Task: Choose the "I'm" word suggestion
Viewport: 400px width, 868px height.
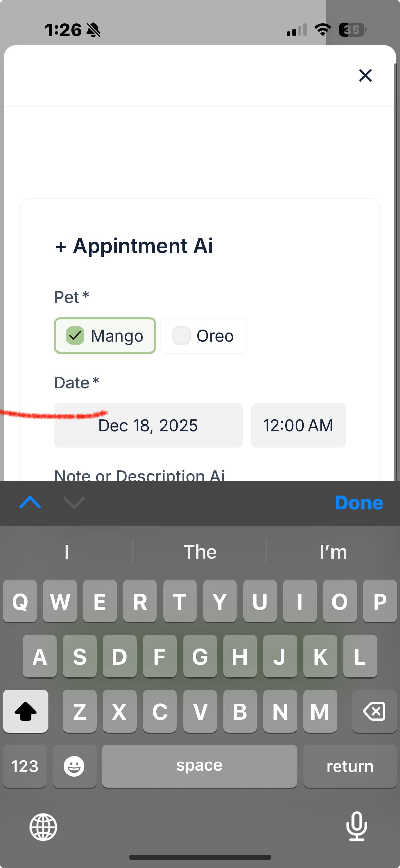Action: [x=333, y=552]
